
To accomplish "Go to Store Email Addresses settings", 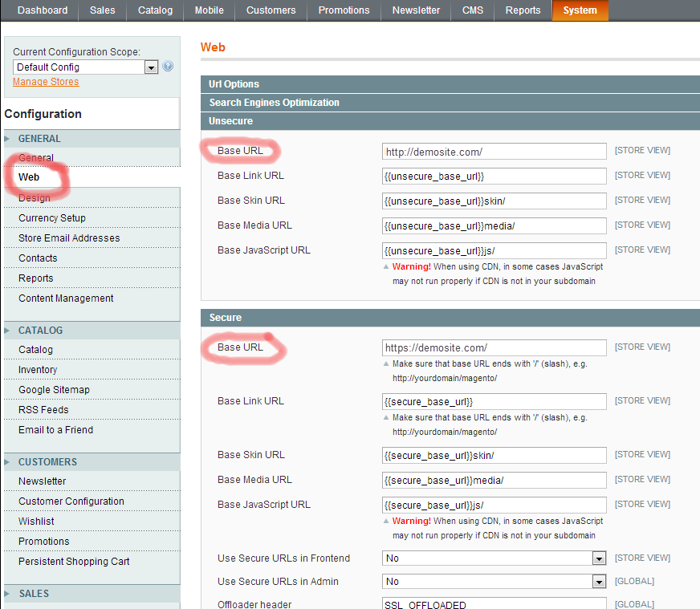I will [x=69, y=238].
